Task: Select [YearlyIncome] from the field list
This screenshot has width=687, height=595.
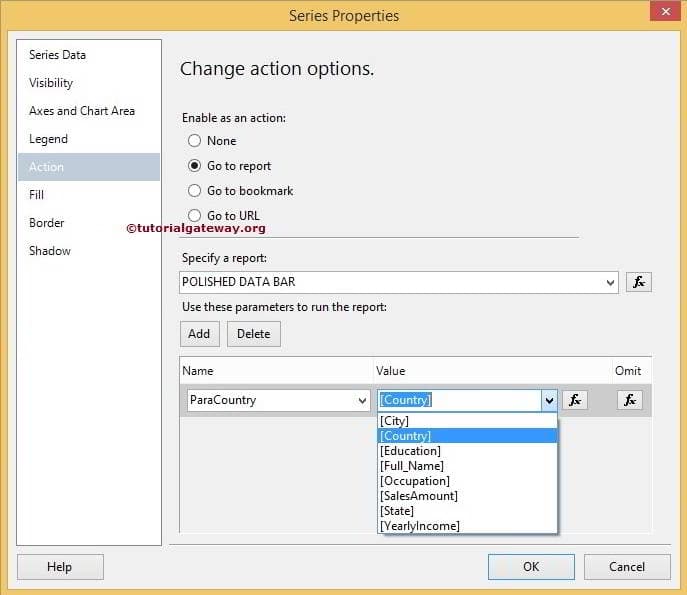Action: (x=420, y=526)
